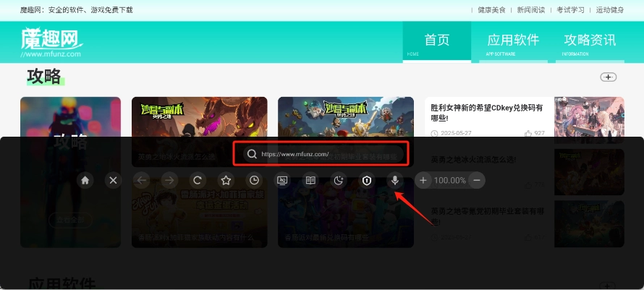The height and width of the screenshot is (290, 644).
Task: Open the 健康美食 link at top
Action: coord(490,10)
